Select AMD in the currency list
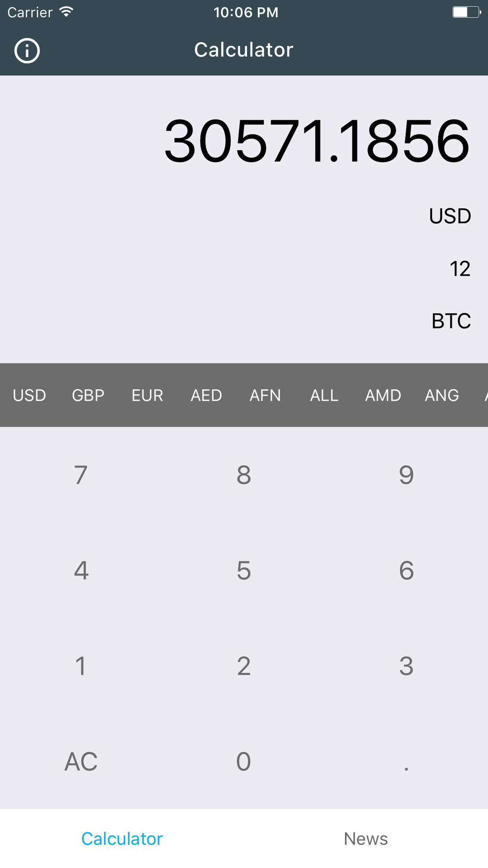 383,395
